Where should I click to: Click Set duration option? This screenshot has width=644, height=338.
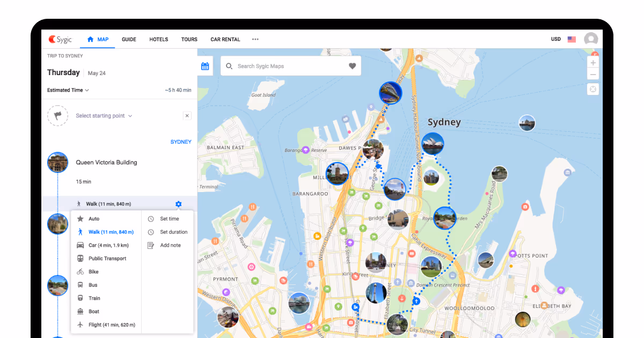pos(167,232)
